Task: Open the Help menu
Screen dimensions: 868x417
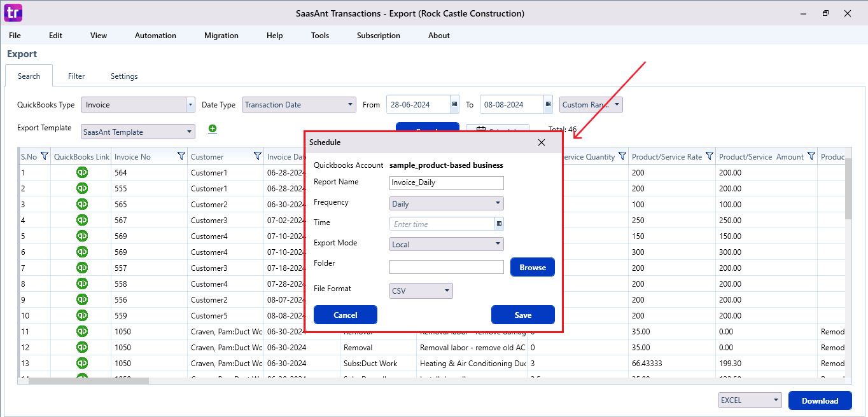Action: [275, 36]
